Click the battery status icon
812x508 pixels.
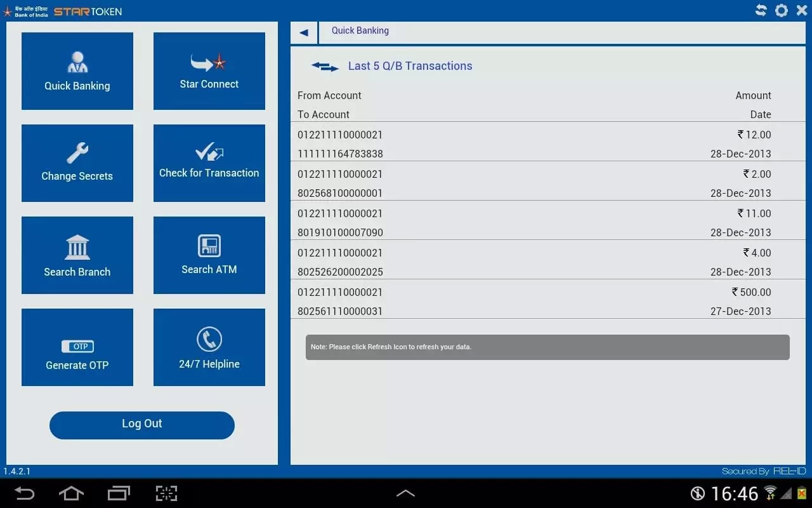[802, 493]
